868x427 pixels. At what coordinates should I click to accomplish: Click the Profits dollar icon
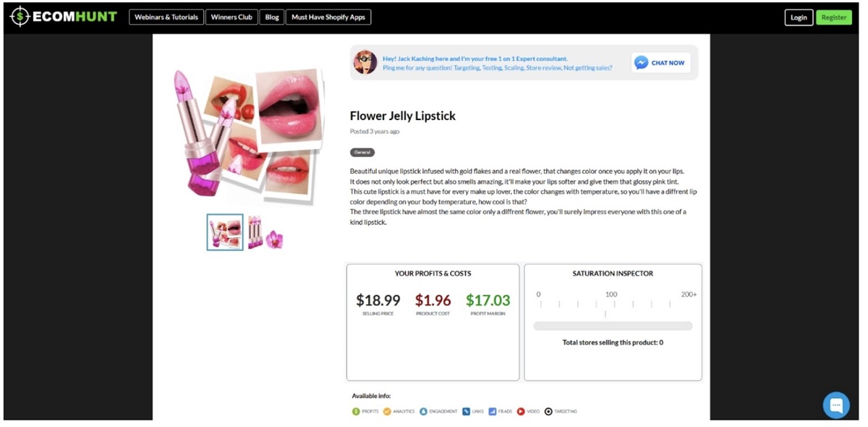click(x=356, y=411)
